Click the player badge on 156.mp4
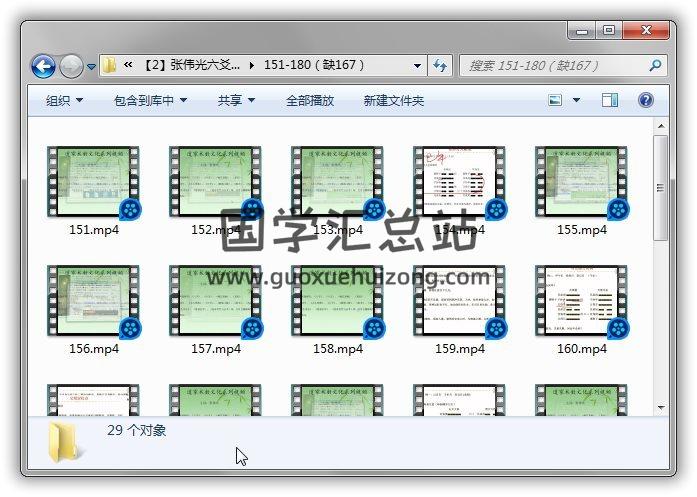The height and width of the screenshot is (497, 697). coord(130,329)
